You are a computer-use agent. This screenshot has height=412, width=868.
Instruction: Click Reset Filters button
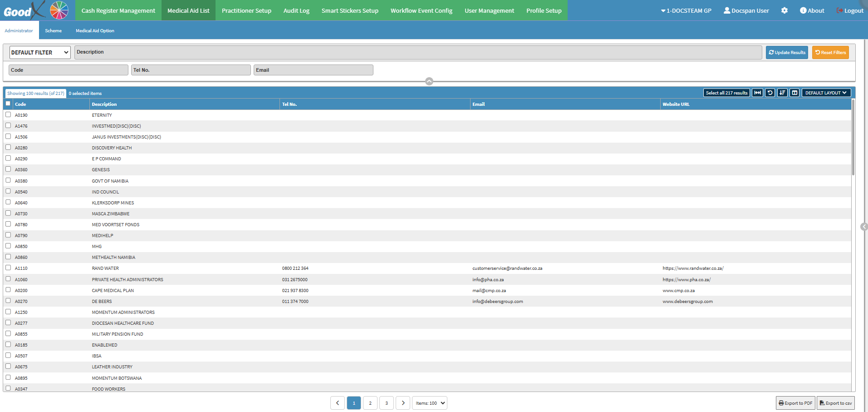pyautogui.click(x=830, y=52)
